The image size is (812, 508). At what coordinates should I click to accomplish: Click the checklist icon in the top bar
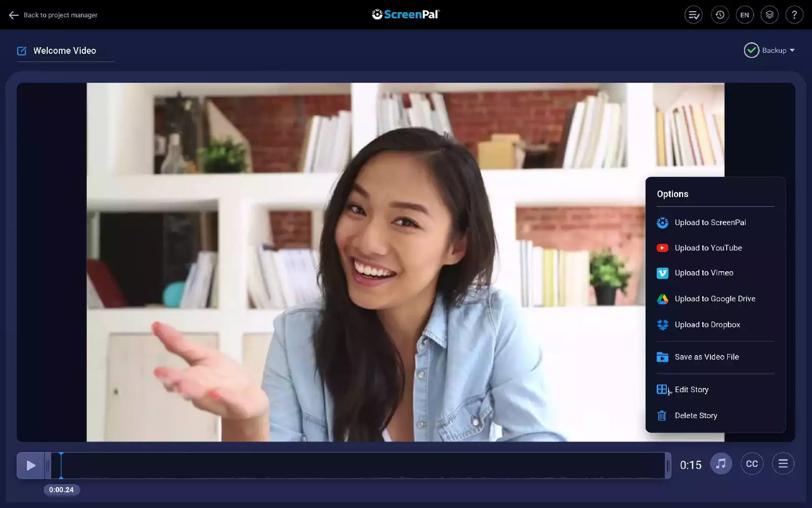point(694,15)
